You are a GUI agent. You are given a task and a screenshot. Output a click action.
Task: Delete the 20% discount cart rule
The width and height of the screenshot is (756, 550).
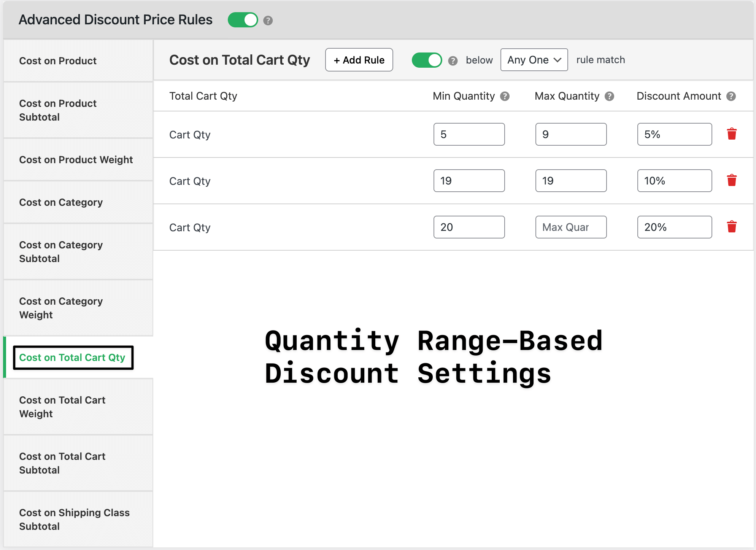pos(731,227)
